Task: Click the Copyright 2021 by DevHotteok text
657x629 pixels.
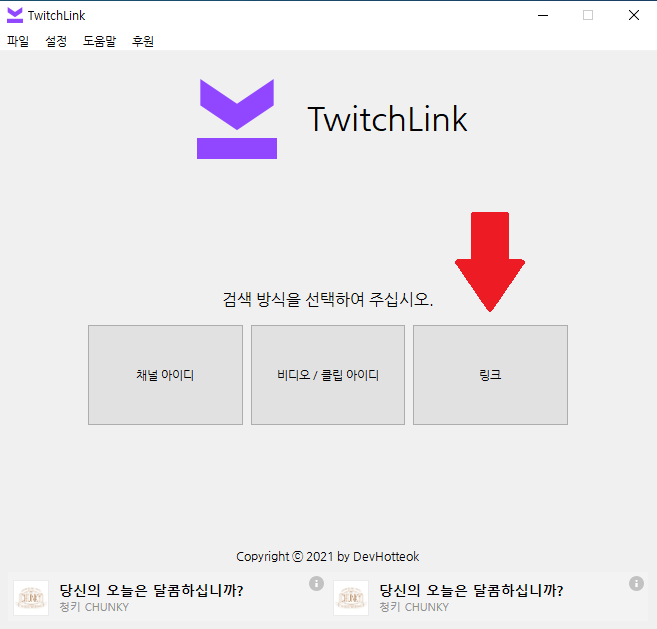Action: [x=328, y=557]
